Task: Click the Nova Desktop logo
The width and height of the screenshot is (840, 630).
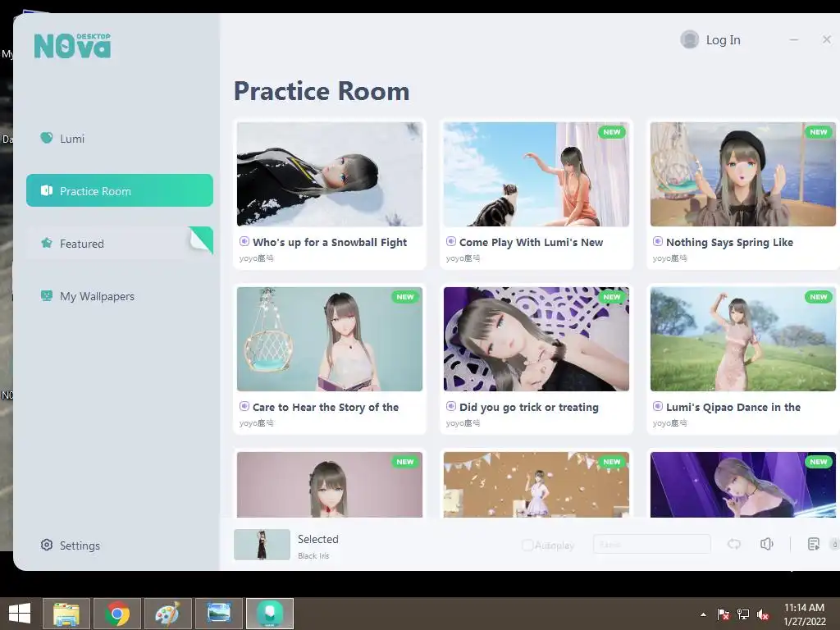Action: pyautogui.click(x=72, y=46)
